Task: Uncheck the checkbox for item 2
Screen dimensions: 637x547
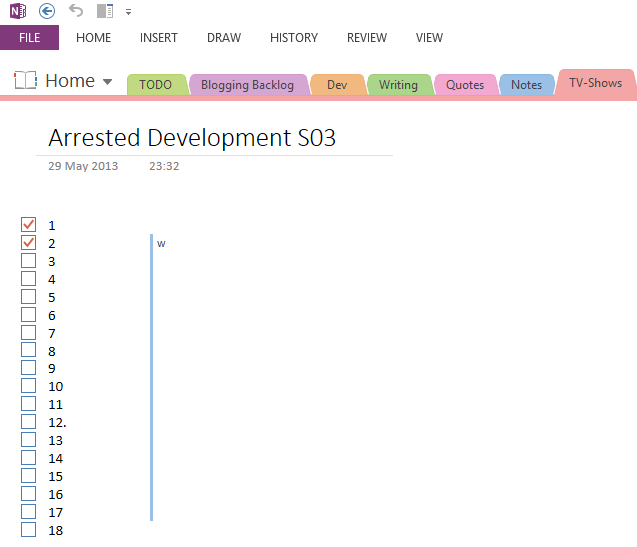Action: pyautogui.click(x=28, y=243)
